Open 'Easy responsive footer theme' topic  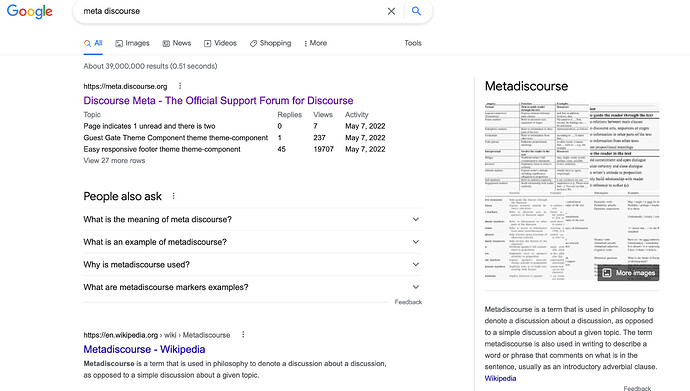point(162,149)
